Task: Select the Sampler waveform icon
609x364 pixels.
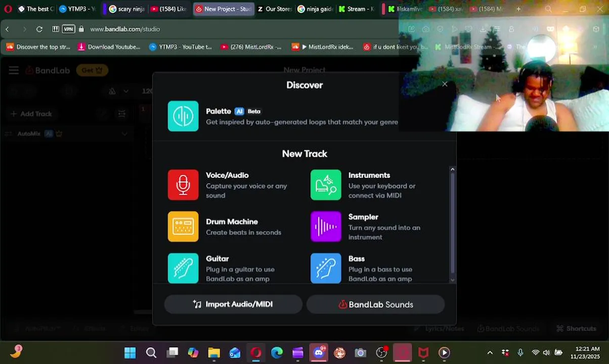Action: 326,226
